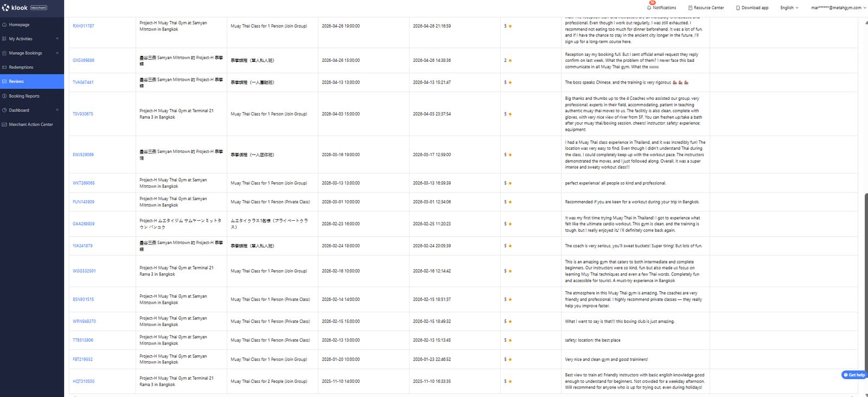Open booking FBT219552
Image resolution: width=868 pixels, height=397 pixels.
(x=82, y=359)
